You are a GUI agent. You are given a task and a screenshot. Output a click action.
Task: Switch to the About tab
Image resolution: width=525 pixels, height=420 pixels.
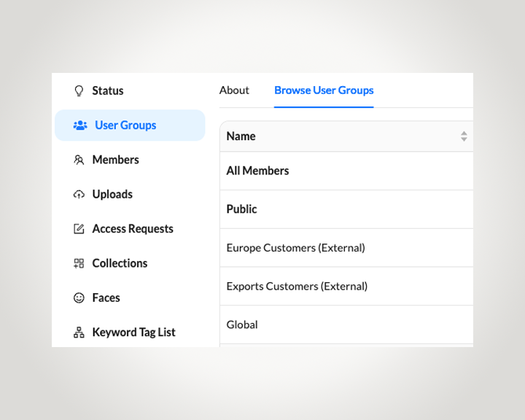click(234, 90)
